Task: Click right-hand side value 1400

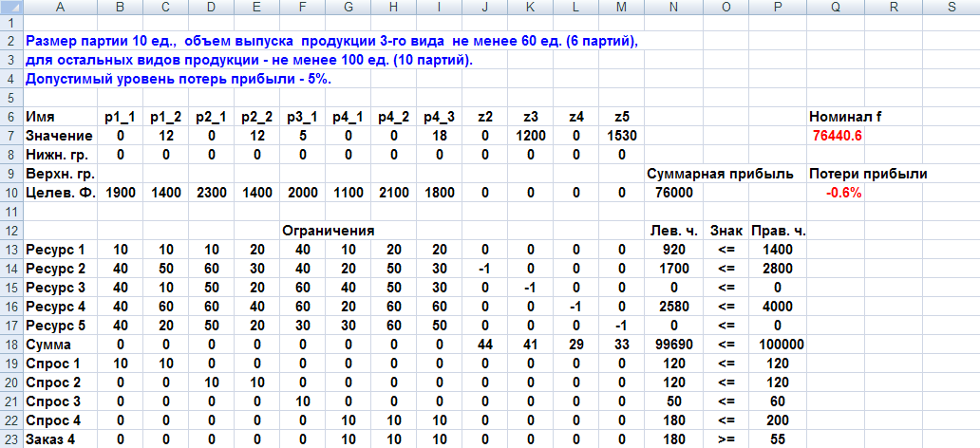Action: (778, 250)
